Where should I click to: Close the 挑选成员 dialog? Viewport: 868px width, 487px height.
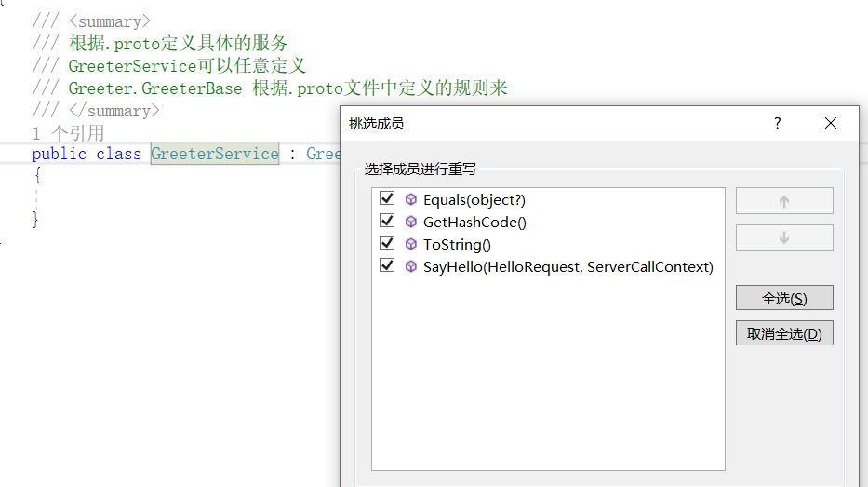click(x=831, y=123)
